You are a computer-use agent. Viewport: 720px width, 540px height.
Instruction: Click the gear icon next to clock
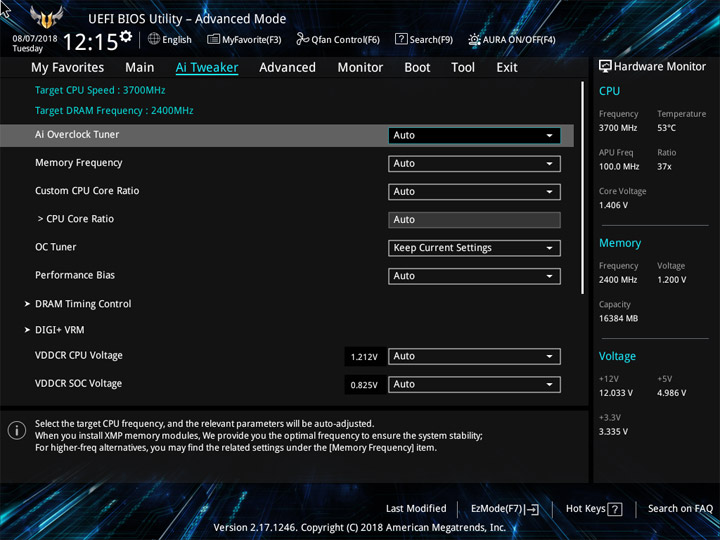coord(126,36)
